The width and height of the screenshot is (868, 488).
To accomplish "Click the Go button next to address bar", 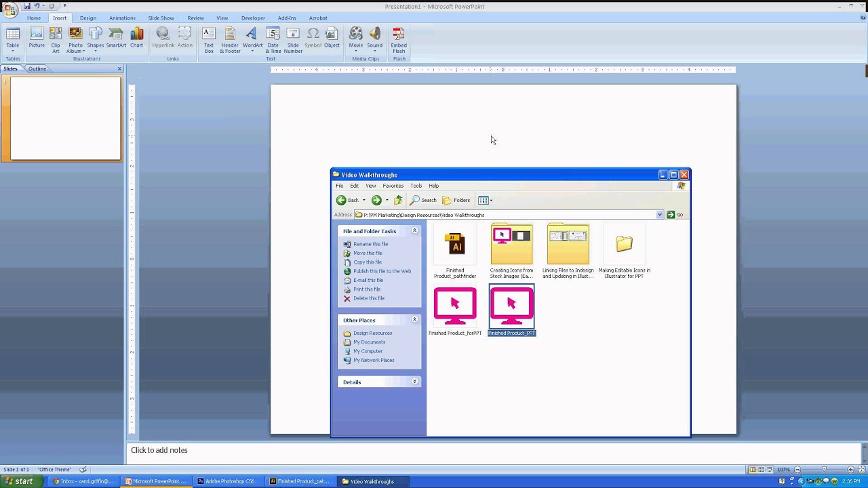I will coord(675,215).
